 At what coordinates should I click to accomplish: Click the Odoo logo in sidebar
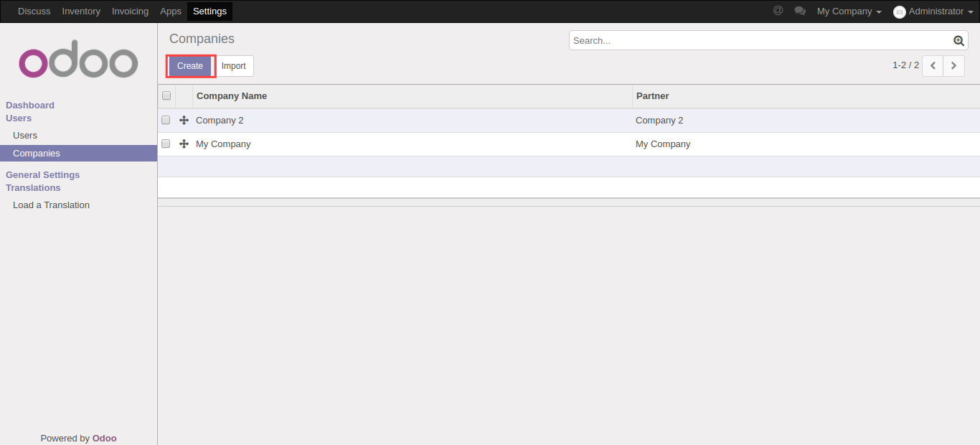click(78, 63)
